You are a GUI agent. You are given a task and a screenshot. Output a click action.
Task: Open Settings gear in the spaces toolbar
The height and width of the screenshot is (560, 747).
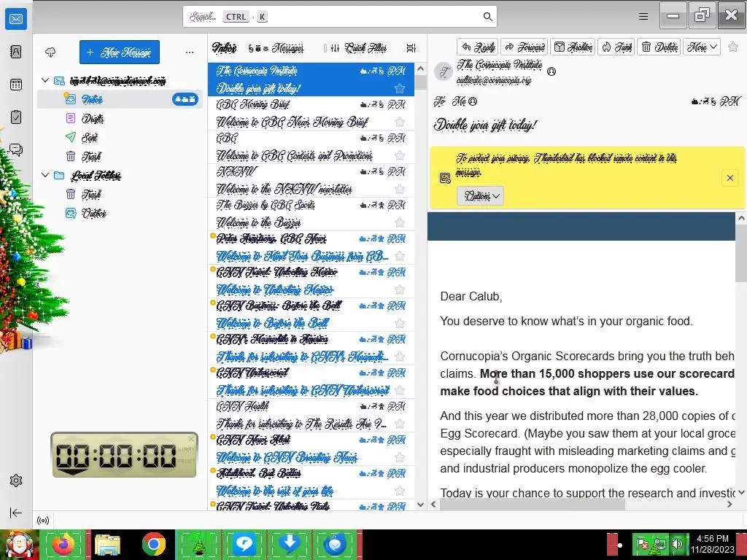(x=16, y=481)
